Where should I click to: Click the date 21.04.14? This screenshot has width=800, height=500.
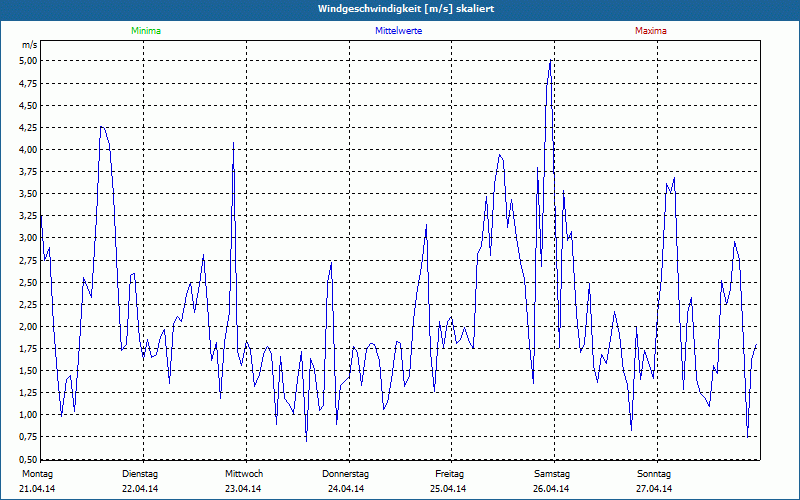[x=37, y=489]
